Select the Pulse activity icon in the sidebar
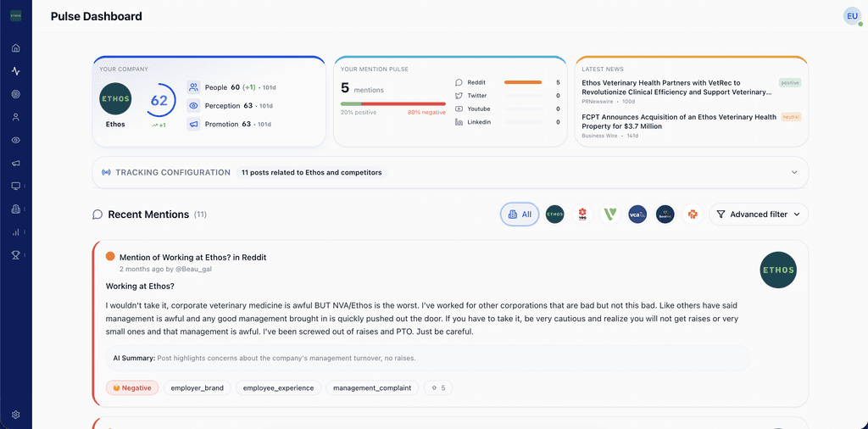The image size is (868, 429). click(16, 71)
